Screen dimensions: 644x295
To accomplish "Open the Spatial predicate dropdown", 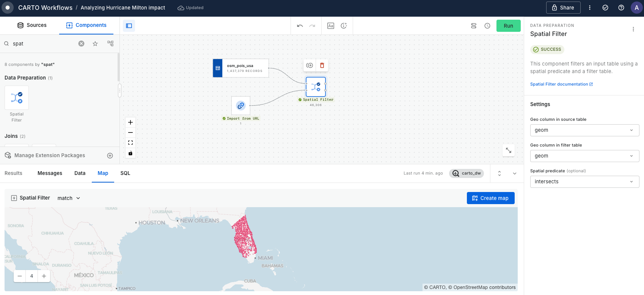I will [x=584, y=182].
